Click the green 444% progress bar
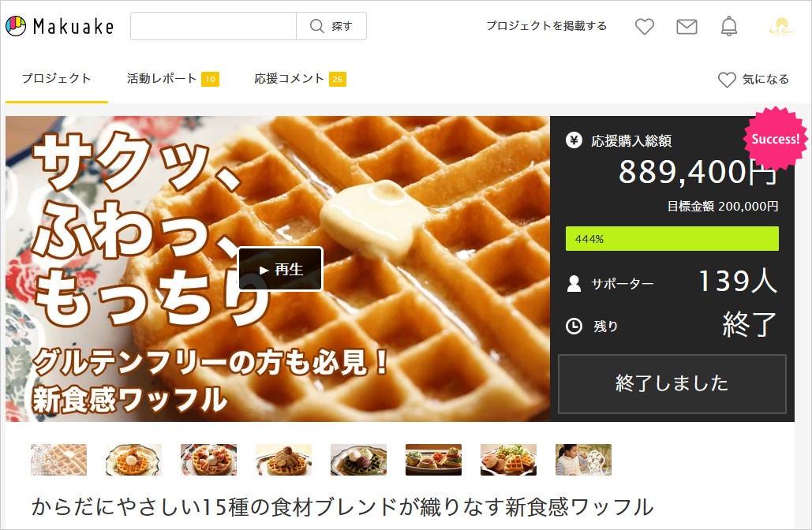 (672, 239)
